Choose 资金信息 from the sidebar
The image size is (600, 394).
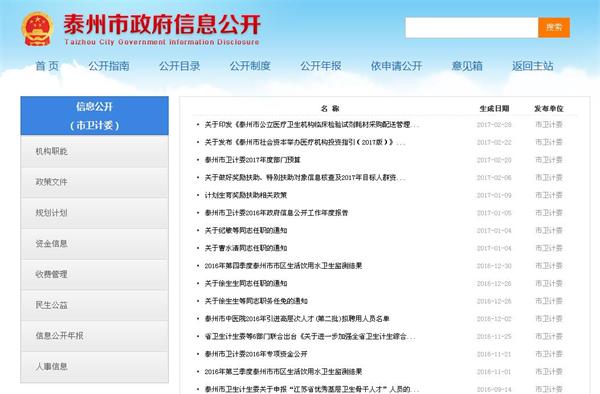(95, 244)
